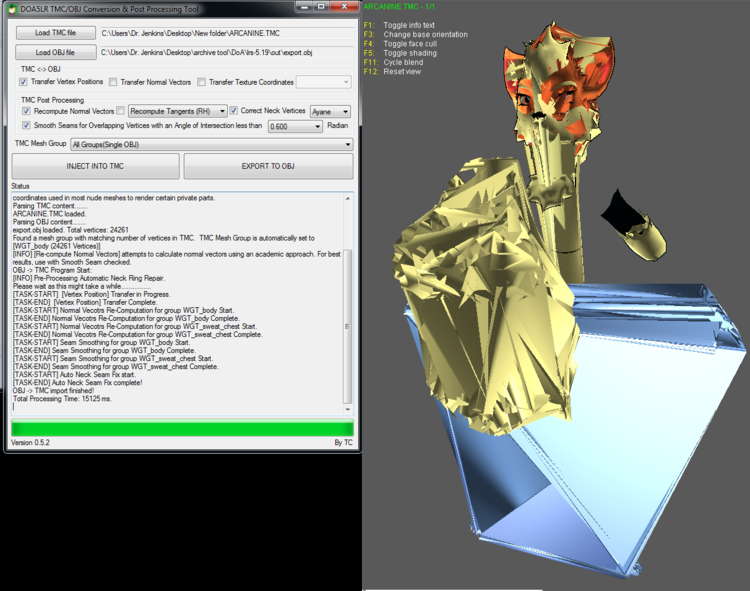Viewport: 750px width, 591px height.
Task: Minimize the DOA5LR tool window
Action: 304,7
